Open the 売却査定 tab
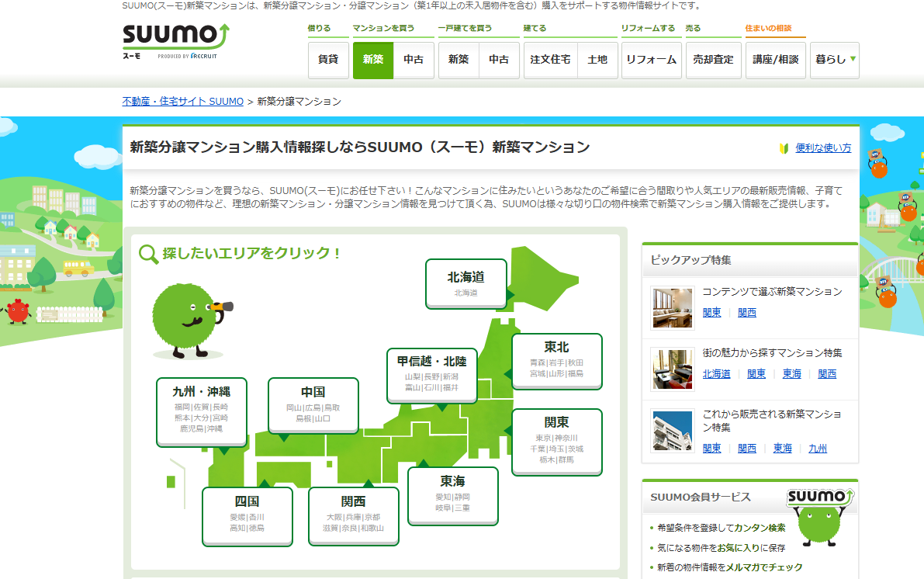924x579 pixels. (x=714, y=60)
